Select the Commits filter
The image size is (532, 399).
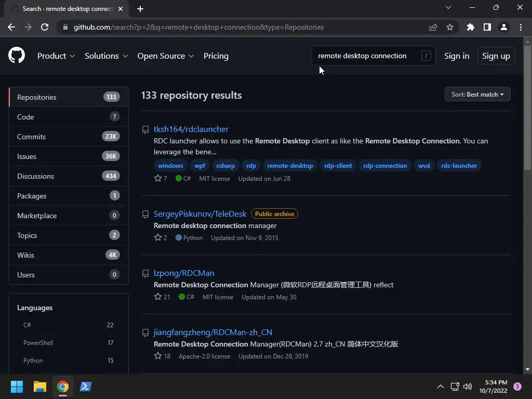point(69,137)
